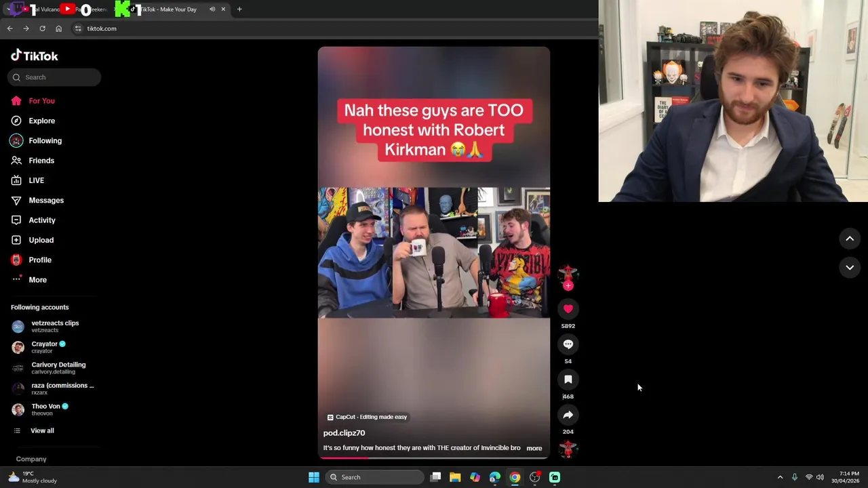Open Google Chrome in taskbar
Screen dimensions: 868x488
pyautogui.click(x=515, y=477)
